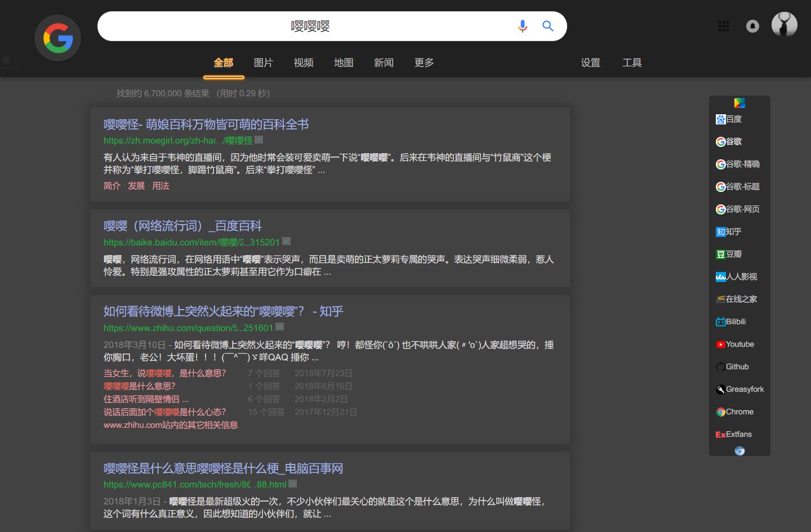Open the Google apps grid
This screenshot has width=811, height=532.
723,26
